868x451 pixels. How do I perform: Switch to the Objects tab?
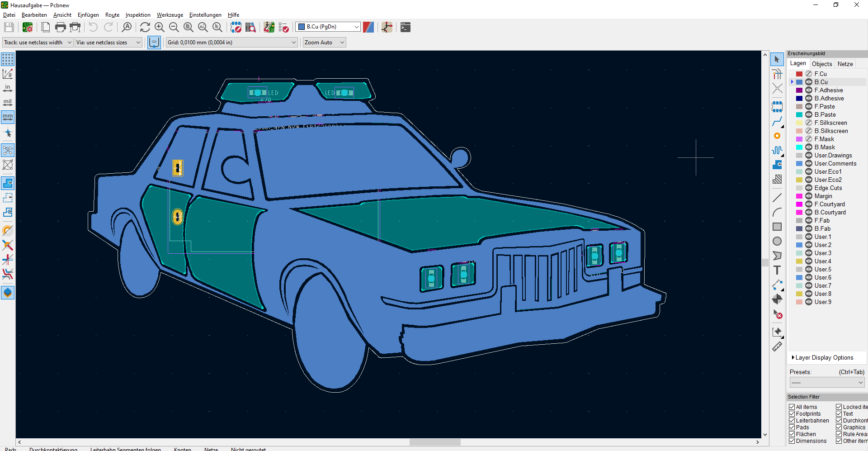(821, 64)
